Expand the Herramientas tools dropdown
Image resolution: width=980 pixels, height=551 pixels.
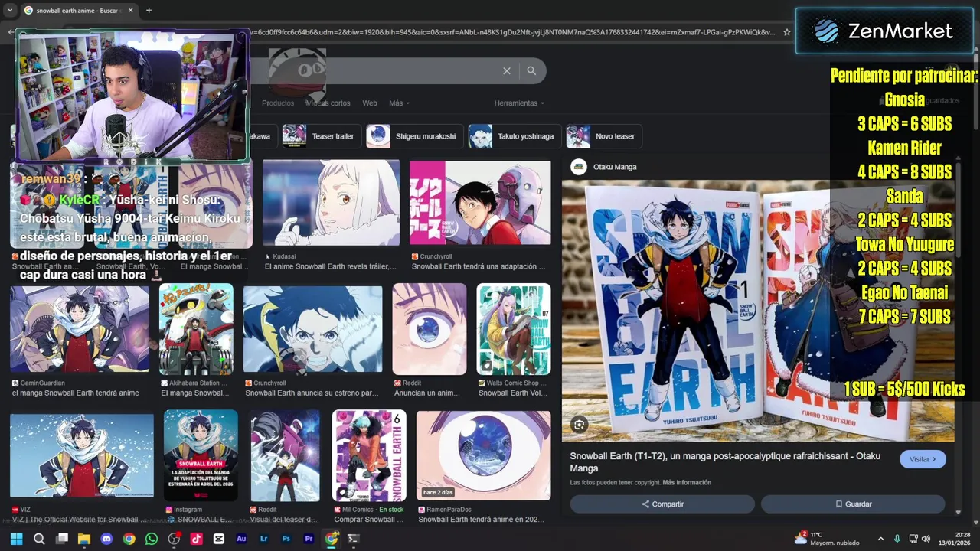click(519, 103)
